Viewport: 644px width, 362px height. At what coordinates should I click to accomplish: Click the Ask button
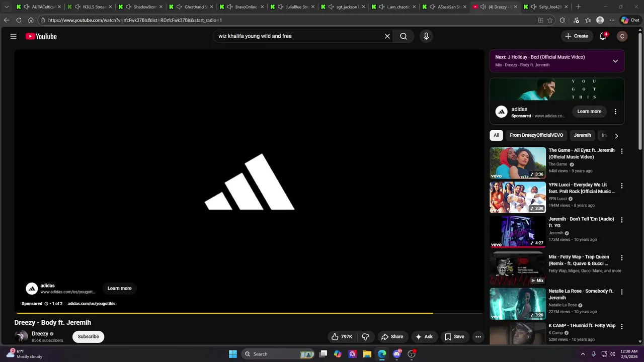424,337
